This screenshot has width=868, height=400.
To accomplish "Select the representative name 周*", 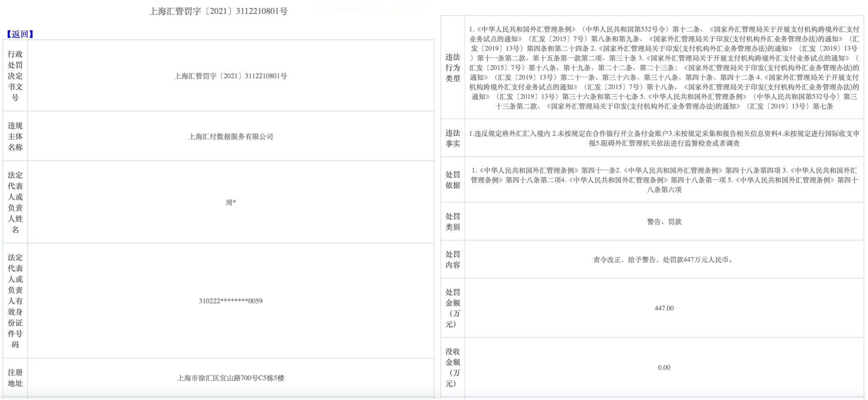I will coord(231,203).
